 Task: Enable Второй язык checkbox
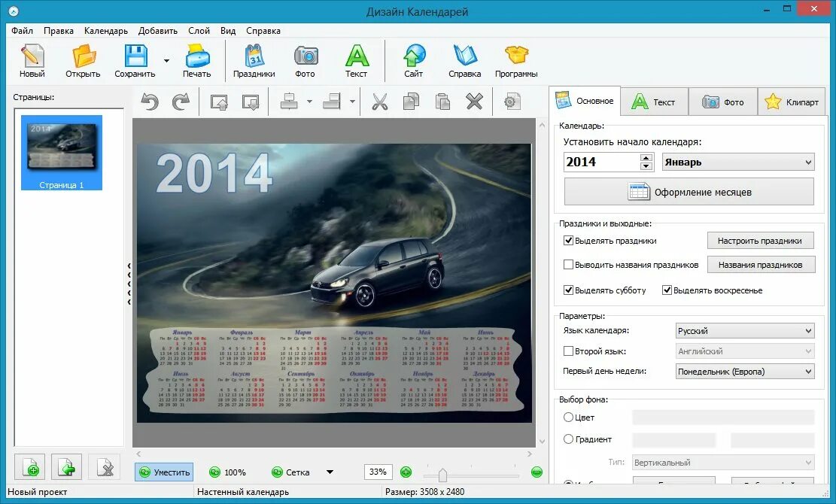(568, 351)
